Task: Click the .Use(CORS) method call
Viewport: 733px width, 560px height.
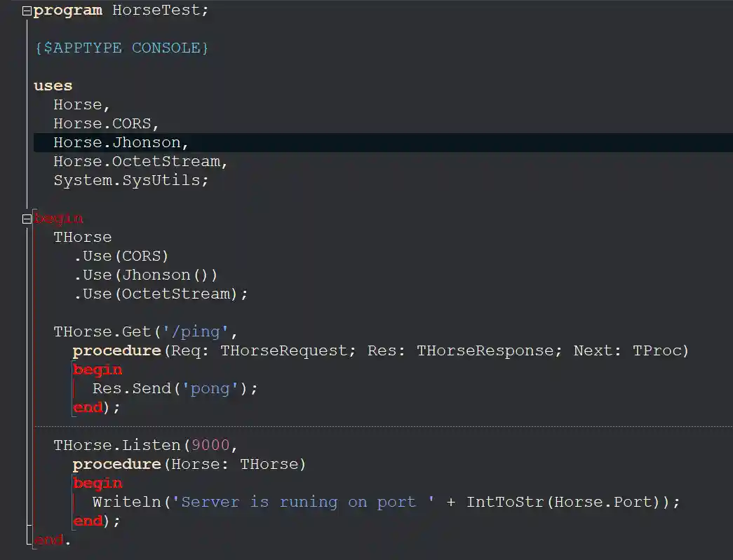Action: point(121,256)
